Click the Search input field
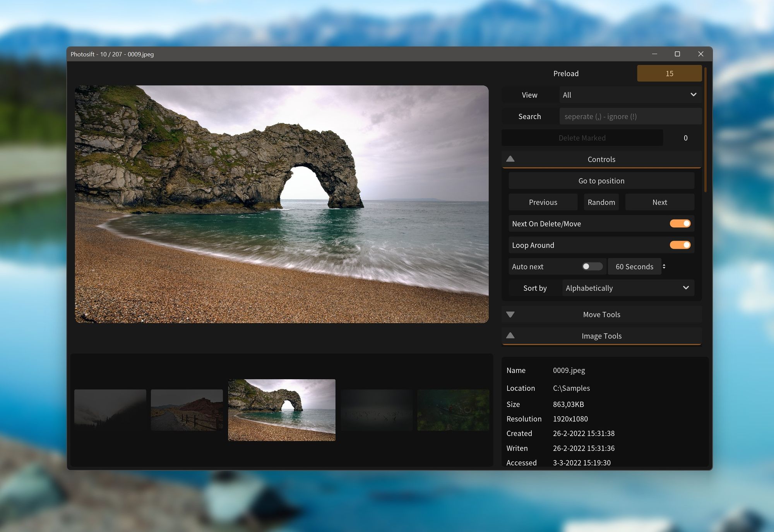Image resolution: width=774 pixels, height=532 pixels. (x=630, y=116)
